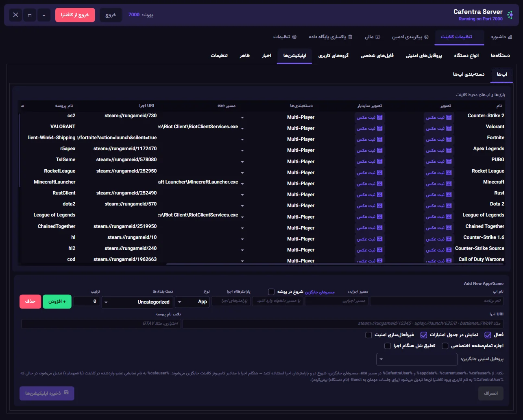
Task: Focus the نام اپ input field
Action: [x=437, y=301]
